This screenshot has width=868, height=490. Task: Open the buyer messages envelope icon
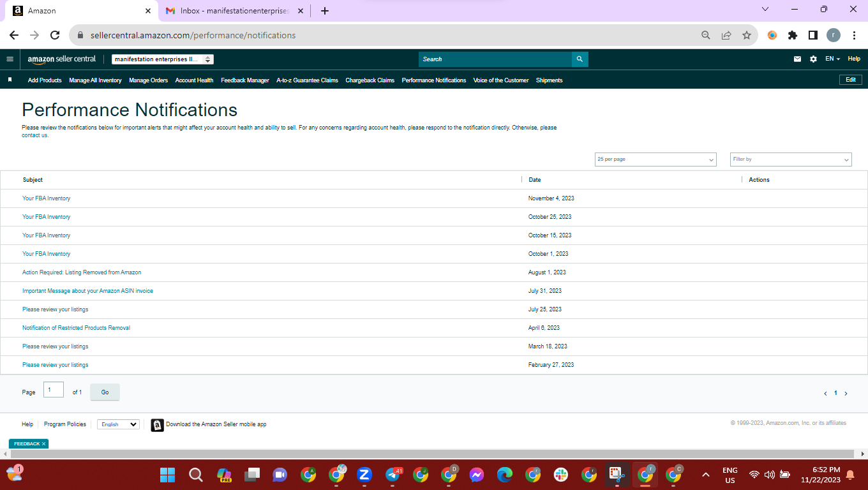[797, 59]
